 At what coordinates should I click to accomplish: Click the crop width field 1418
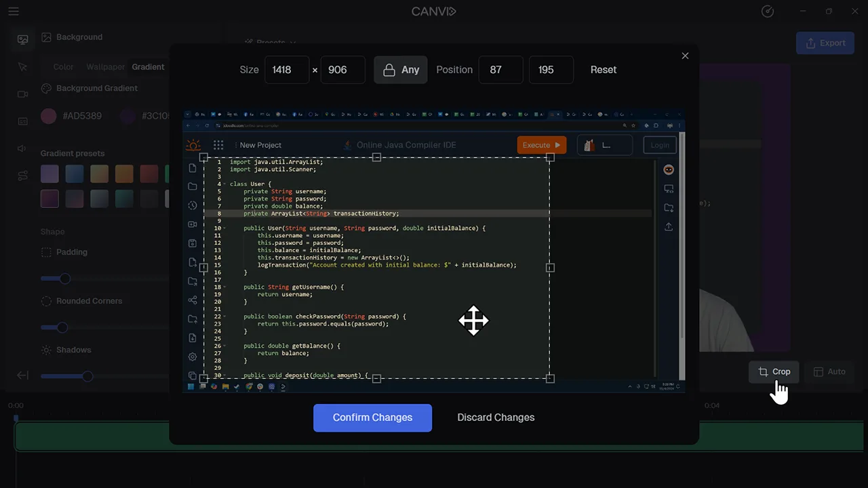286,70
